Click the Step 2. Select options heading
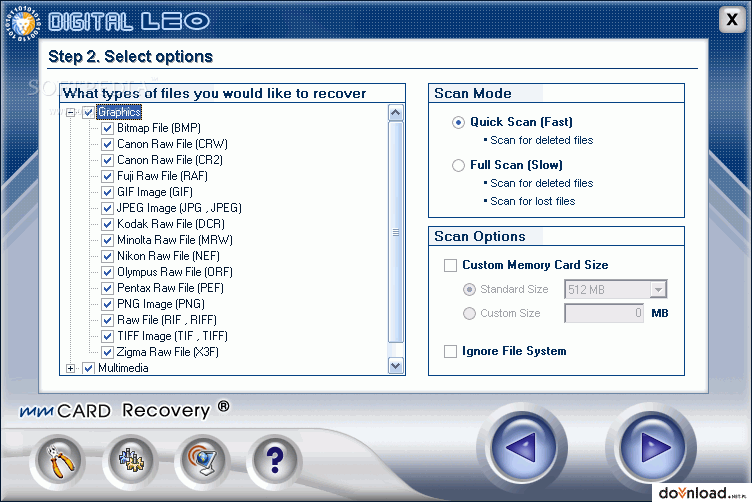 coord(130,57)
